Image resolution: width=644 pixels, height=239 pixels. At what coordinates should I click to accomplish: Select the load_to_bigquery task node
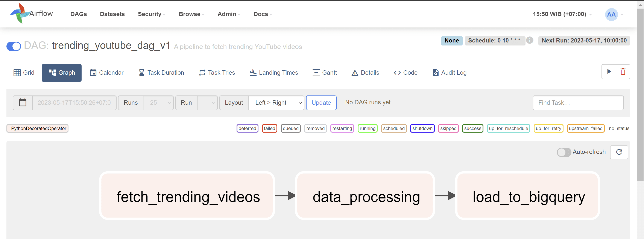(527, 195)
